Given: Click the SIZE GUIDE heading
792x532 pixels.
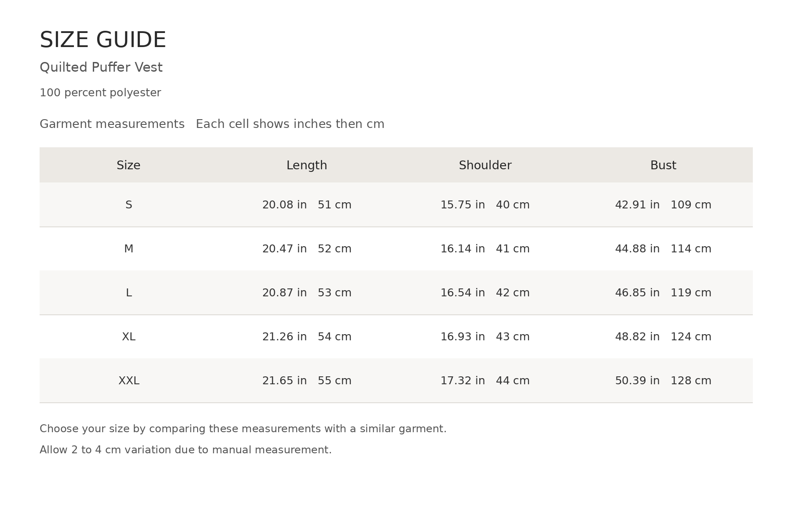Looking at the screenshot, I should pos(103,40).
